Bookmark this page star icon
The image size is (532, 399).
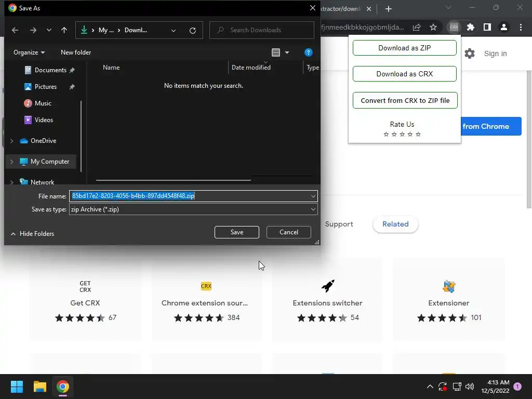[x=433, y=27]
